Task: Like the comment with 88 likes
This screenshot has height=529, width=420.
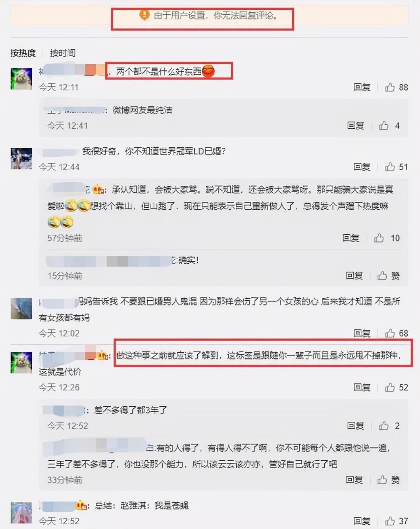Action: coord(390,87)
